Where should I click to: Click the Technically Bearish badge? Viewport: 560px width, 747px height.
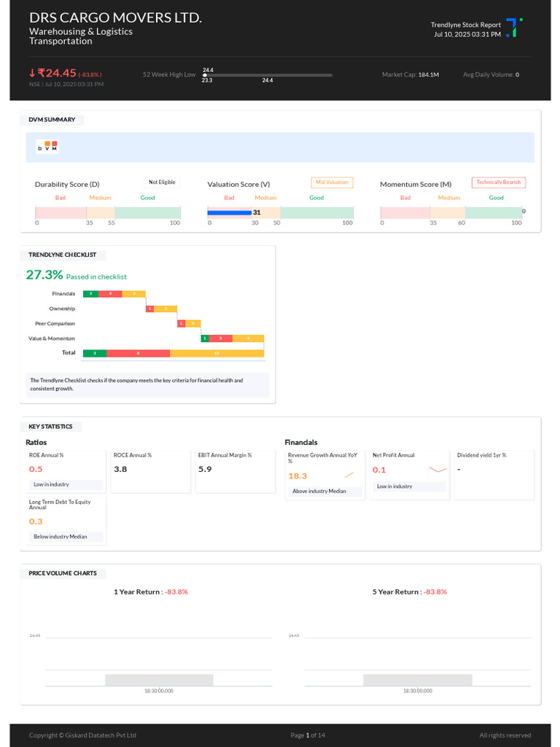(499, 182)
